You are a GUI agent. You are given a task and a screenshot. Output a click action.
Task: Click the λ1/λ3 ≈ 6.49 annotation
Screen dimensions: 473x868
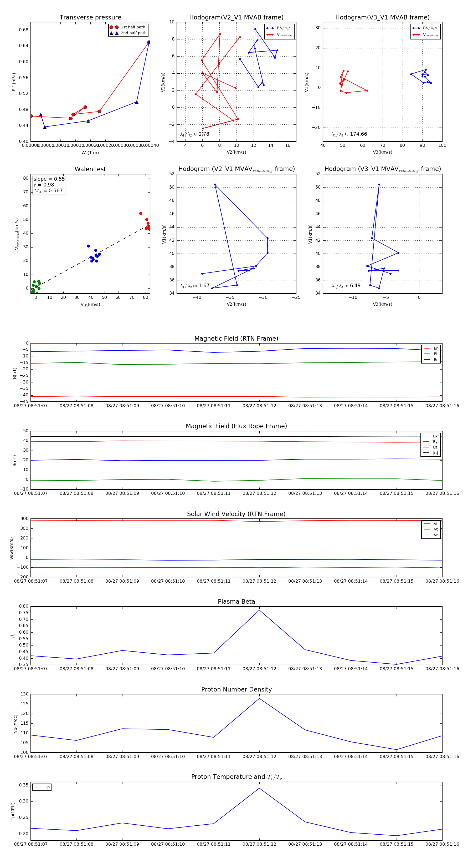click(346, 286)
